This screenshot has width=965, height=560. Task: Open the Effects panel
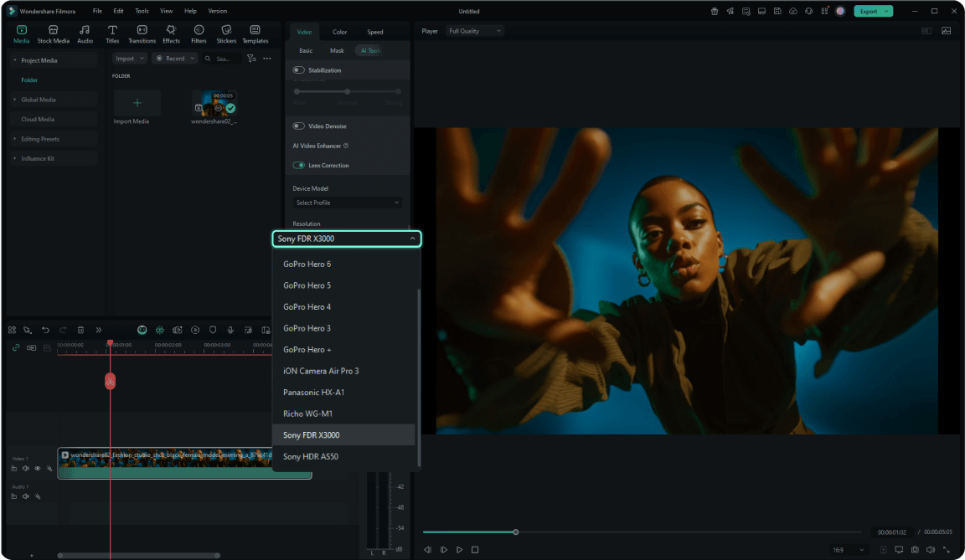(171, 33)
